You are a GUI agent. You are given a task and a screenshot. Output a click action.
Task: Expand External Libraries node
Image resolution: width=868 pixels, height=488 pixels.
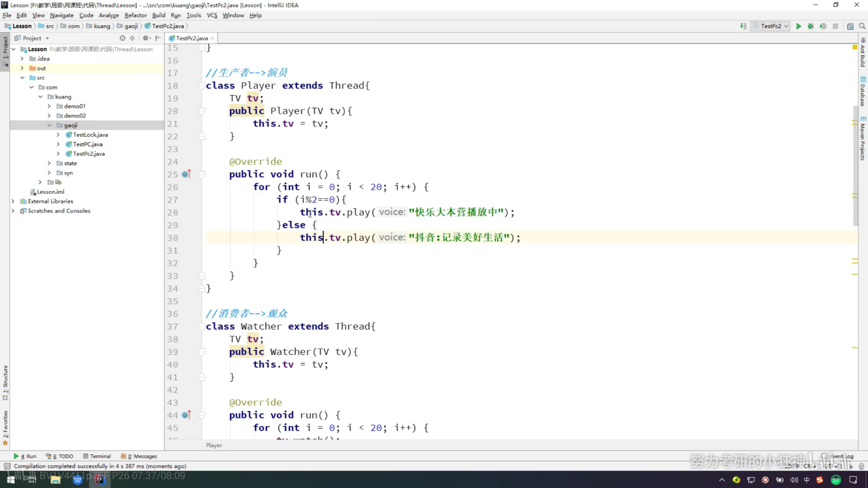[x=13, y=201]
